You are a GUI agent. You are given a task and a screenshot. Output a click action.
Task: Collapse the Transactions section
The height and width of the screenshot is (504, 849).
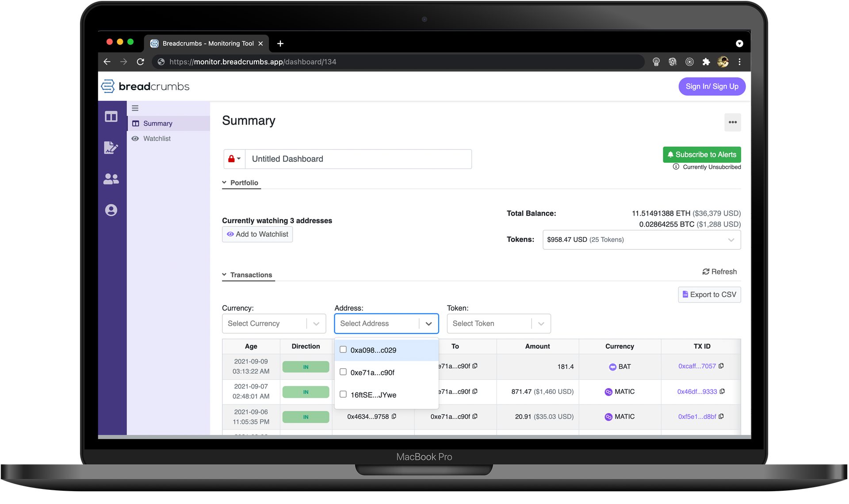click(248, 275)
